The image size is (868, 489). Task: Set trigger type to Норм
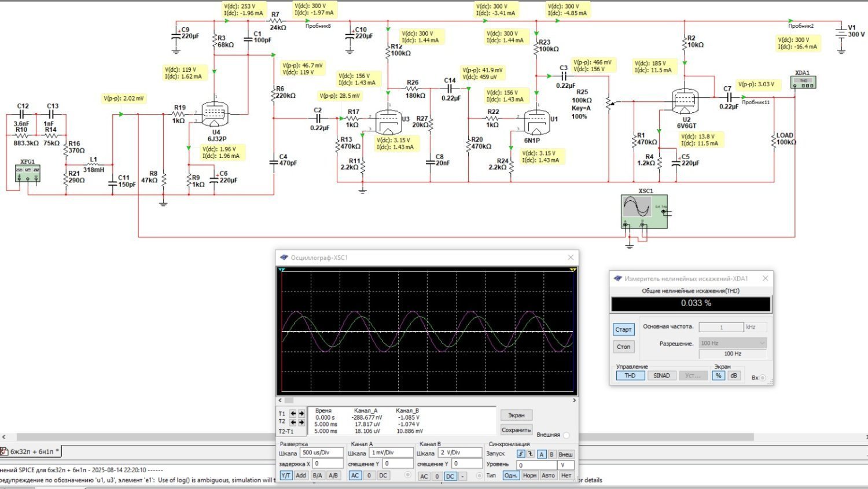[529, 475]
